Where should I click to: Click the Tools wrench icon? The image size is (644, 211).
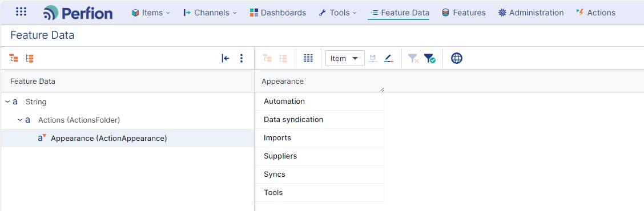(x=323, y=13)
